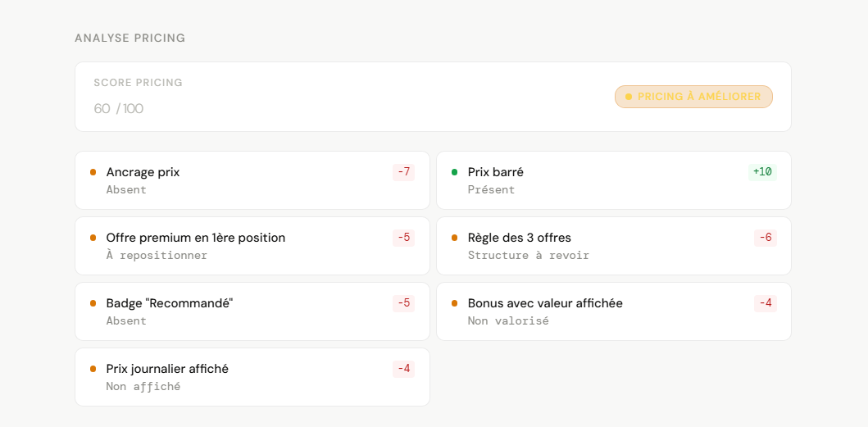
Task: Click the -4 score on Bonus card
Action: point(765,303)
